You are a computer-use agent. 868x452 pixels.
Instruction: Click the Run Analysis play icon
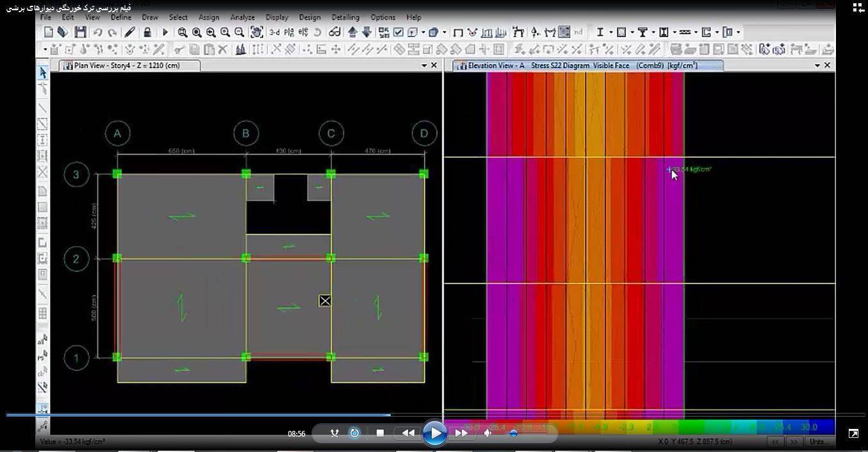pyautogui.click(x=165, y=32)
